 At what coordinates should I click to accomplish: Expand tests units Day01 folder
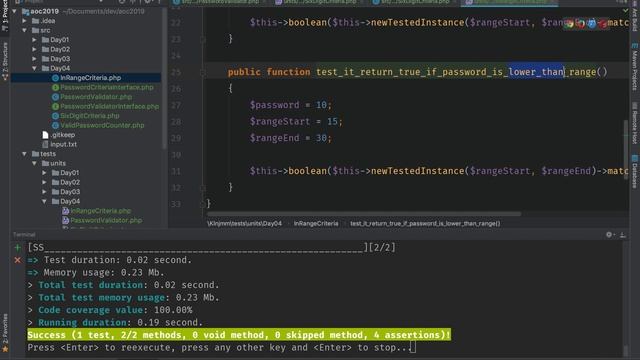44,173
